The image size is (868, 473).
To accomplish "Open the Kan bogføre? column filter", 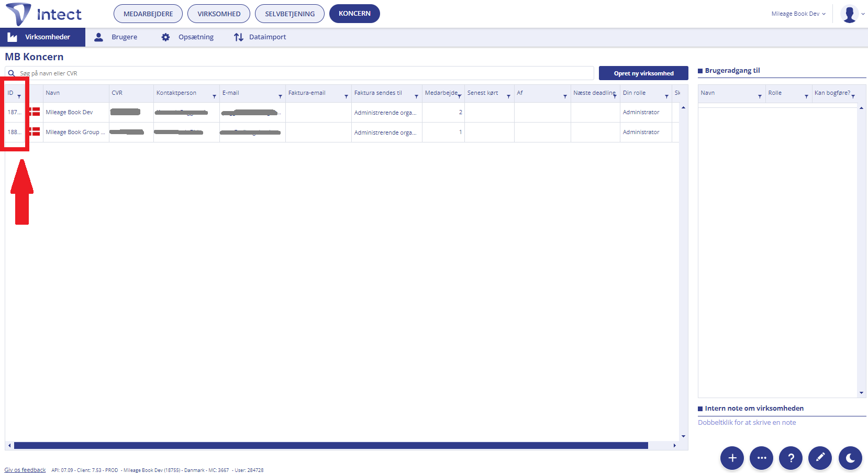I will coord(853,96).
